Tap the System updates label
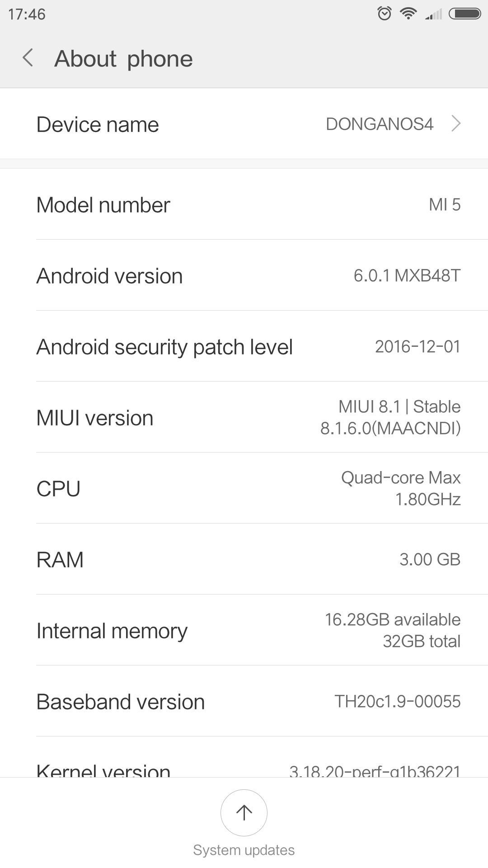This screenshot has width=488, height=868. (x=244, y=850)
